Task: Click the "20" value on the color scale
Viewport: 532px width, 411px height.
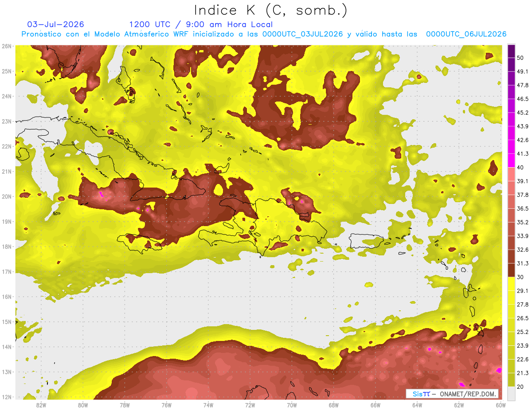Action: pyautogui.click(x=520, y=387)
